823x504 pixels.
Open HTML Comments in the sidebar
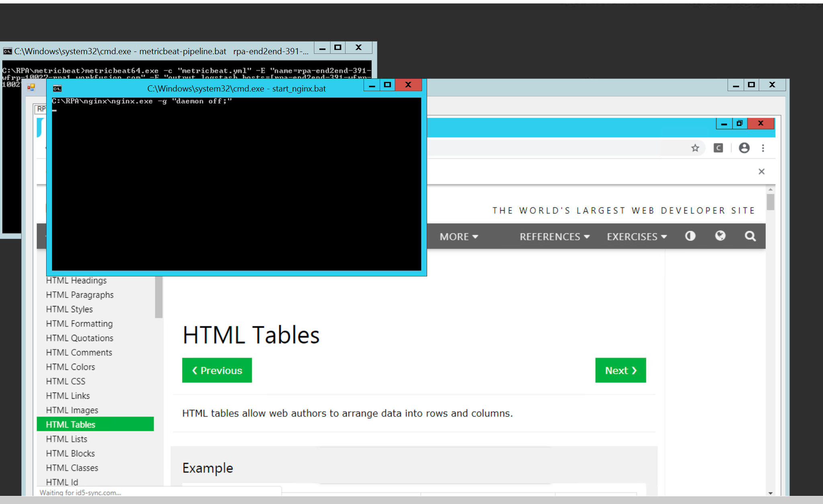coord(79,353)
